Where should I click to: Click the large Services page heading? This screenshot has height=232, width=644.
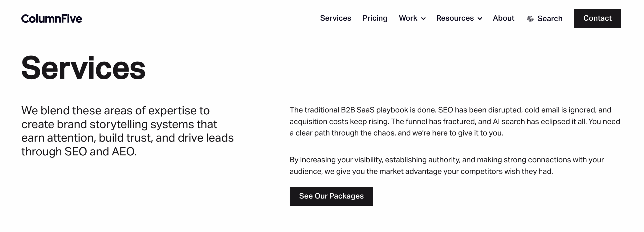point(83,68)
